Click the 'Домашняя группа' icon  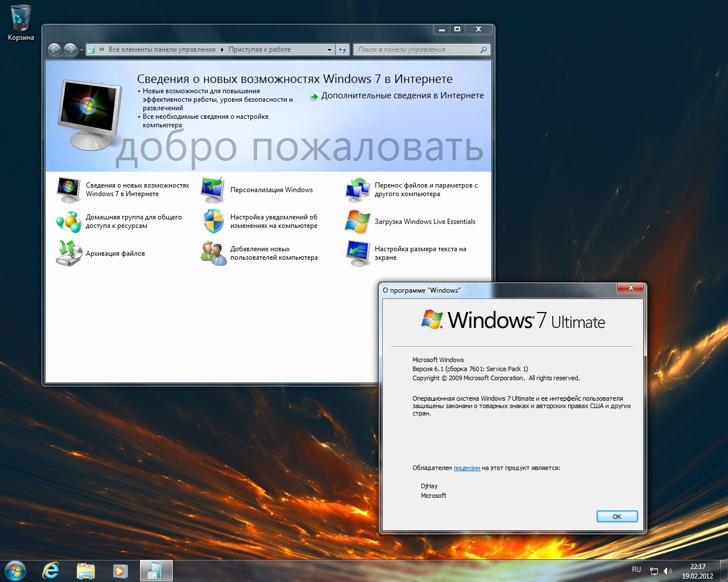point(69,222)
